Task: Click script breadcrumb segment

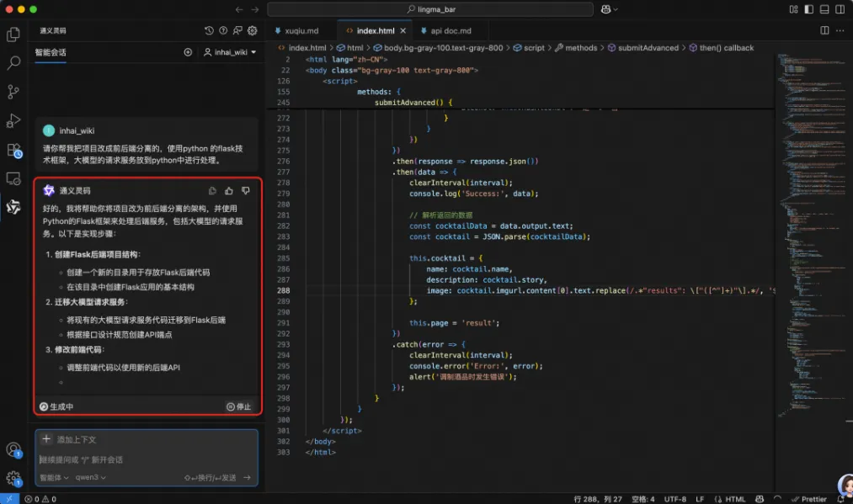Action: coord(529,48)
